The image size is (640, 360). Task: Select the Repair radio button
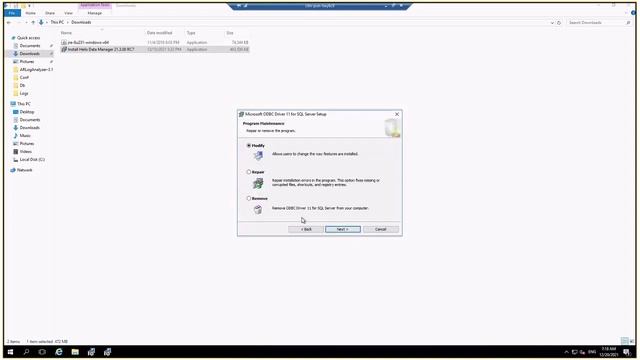pyautogui.click(x=249, y=172)
